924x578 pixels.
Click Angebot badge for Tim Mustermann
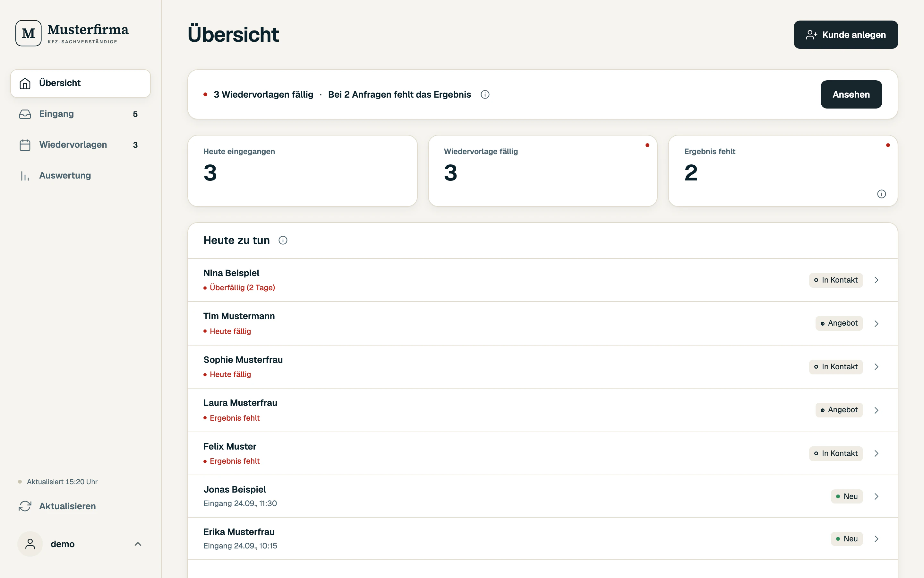[x=839, y=323]
